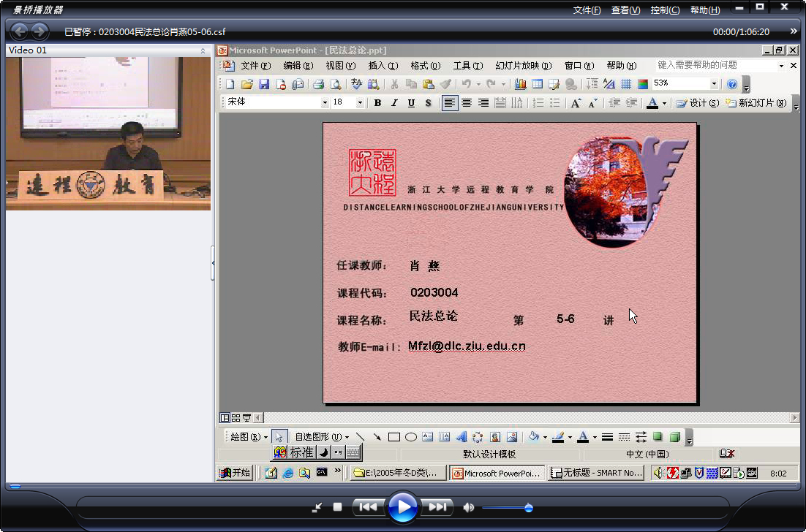This screenshot has height=532, width=806.
Task: Click the Insert Chart icon
Action: pos(521,84)
